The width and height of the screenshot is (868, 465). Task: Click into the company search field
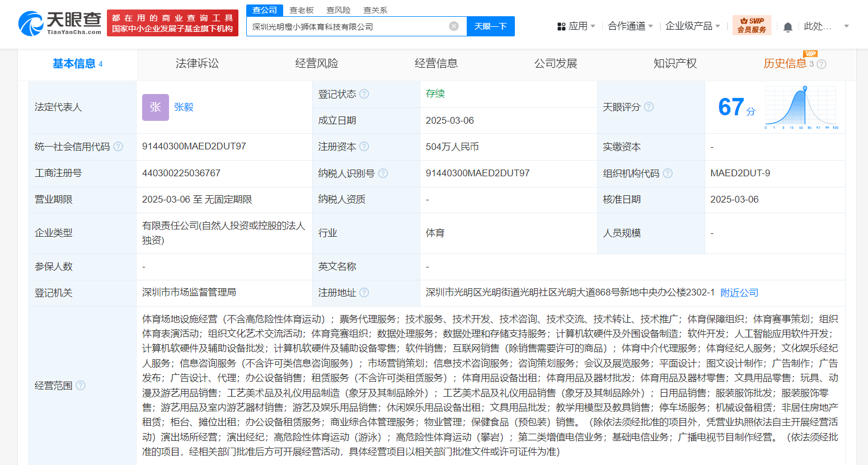pyautogui.click(x=347, y=26)
